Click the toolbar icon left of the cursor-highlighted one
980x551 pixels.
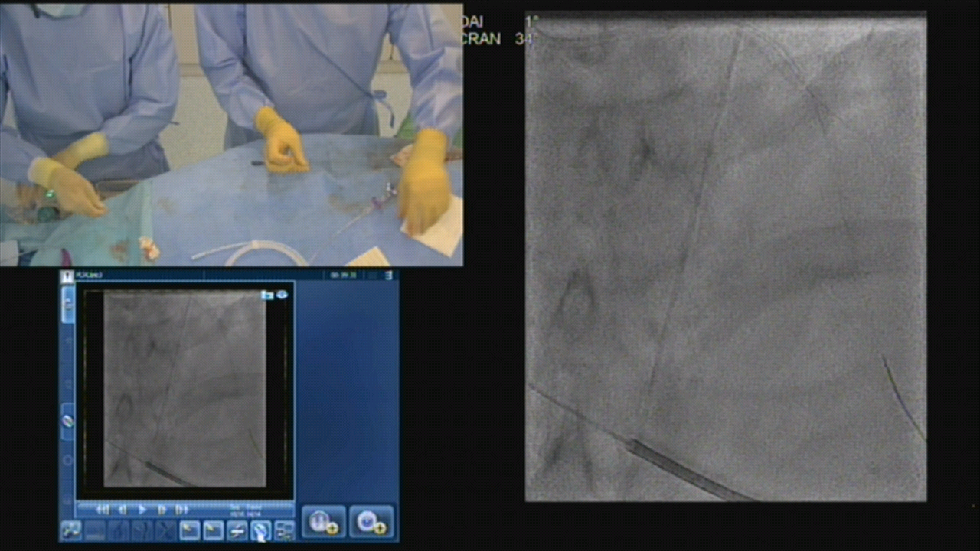[237, 530]
